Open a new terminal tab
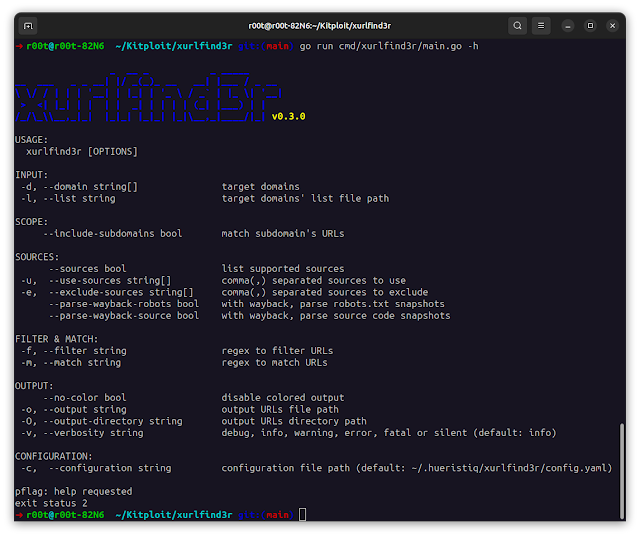 [28, 26]
